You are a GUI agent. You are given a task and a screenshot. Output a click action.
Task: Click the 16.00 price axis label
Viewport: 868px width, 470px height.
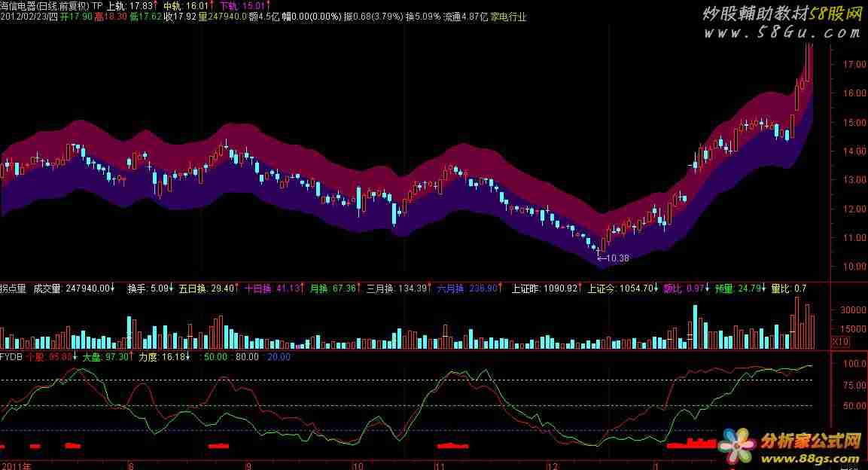(854, 93)
